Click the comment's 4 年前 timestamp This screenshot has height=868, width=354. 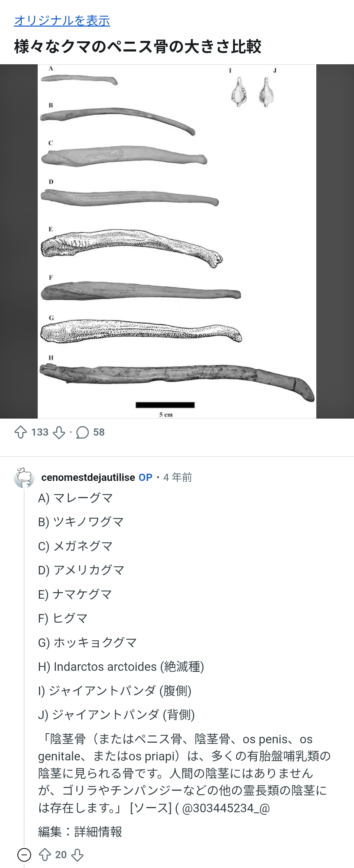178,478
